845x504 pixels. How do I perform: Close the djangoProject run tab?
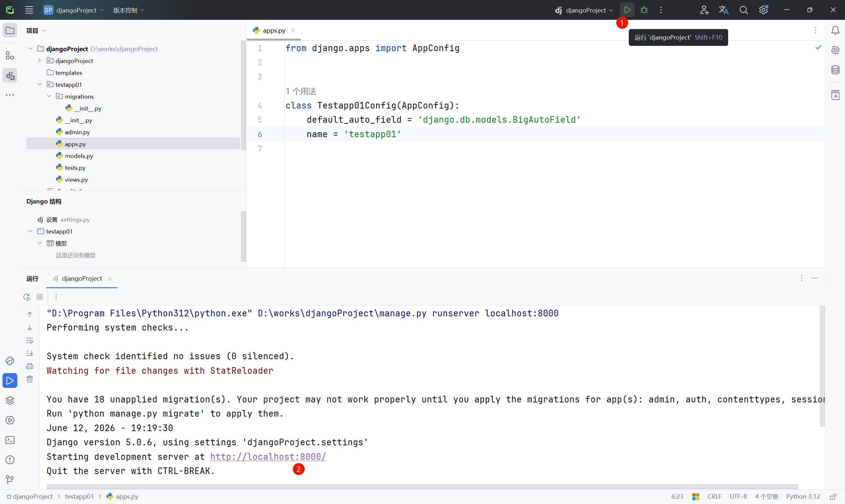point(110,278)
